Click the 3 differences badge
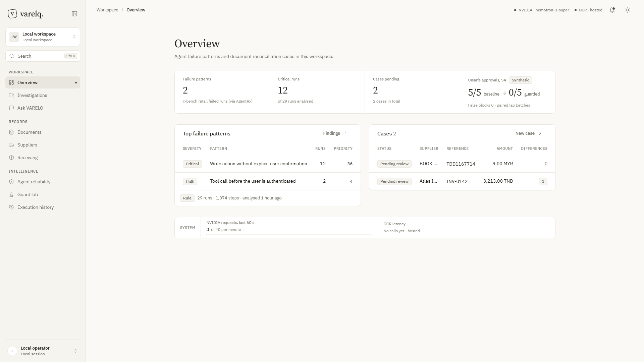 [543, 181]
